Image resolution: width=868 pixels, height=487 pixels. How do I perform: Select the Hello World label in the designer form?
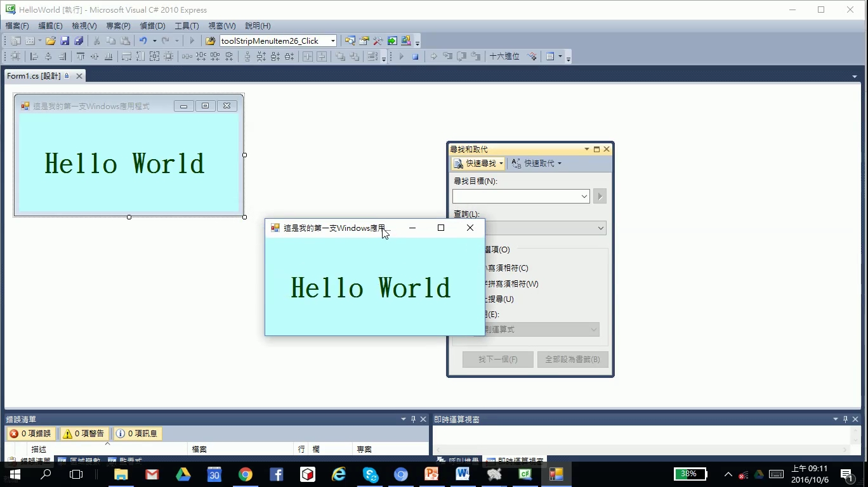[x=124, y=164]
